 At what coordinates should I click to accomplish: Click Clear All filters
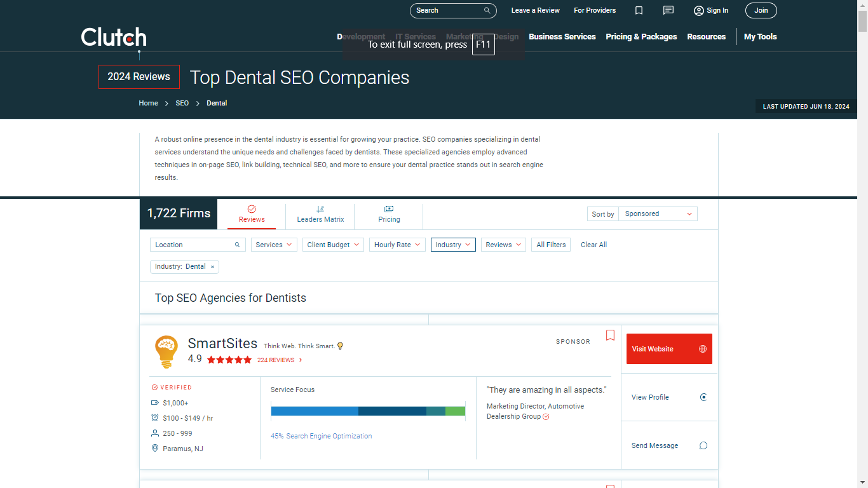(593, 245)
